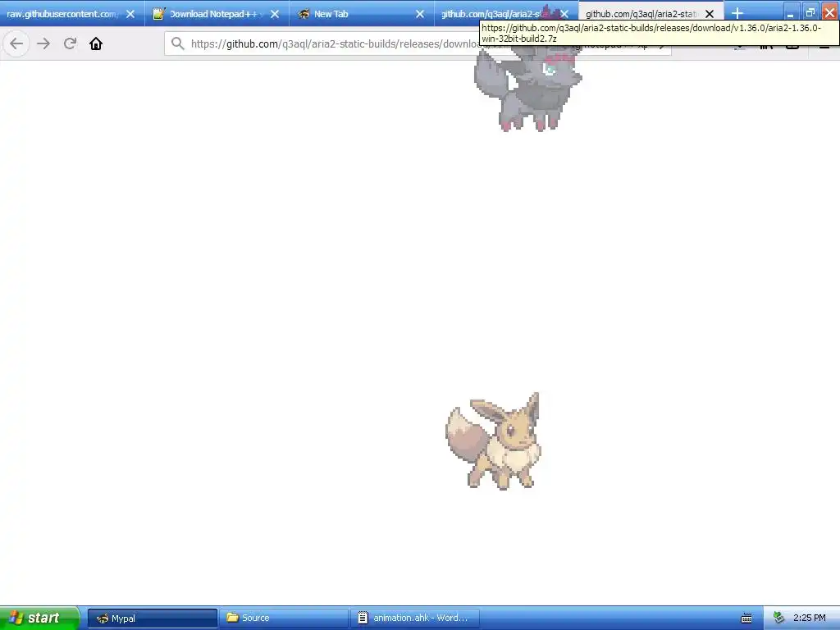Open the Windows Start menu
Image resolution: width=840 pixels, height=630 pixels.
tap(39, 618)
